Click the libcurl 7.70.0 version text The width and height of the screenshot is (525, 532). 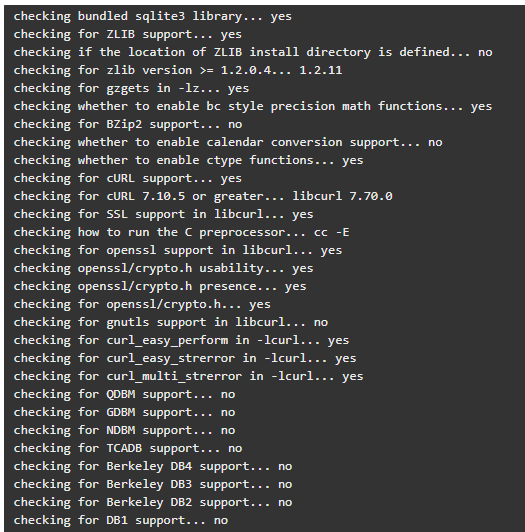[x=342, y=196]
